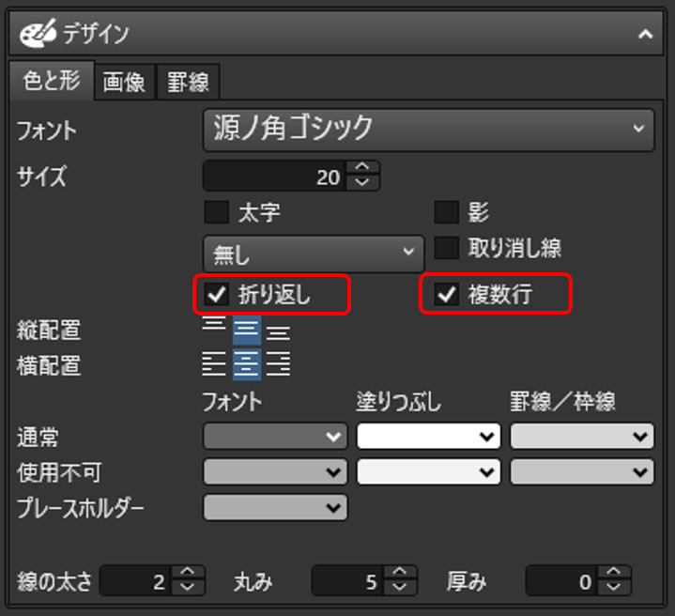Open the フォント dropdown 源ノ角ゴシック

pyautogui.click(x=429, y=130)
